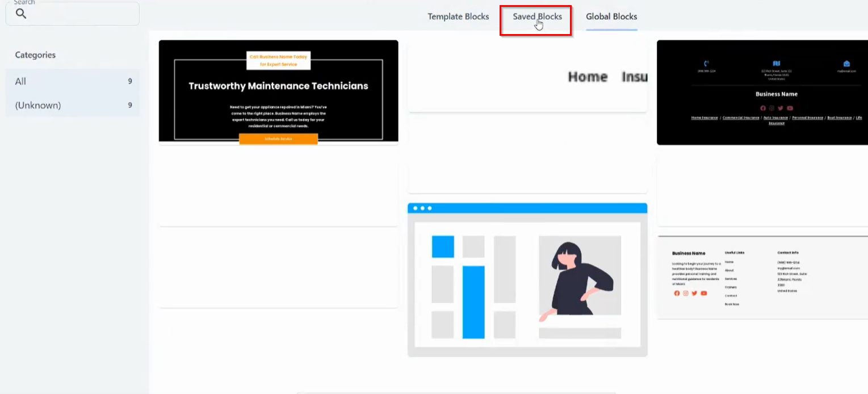Click orange Facebook icon in light footer block
This screenshot has height=394, width=868.
[677, 293]
